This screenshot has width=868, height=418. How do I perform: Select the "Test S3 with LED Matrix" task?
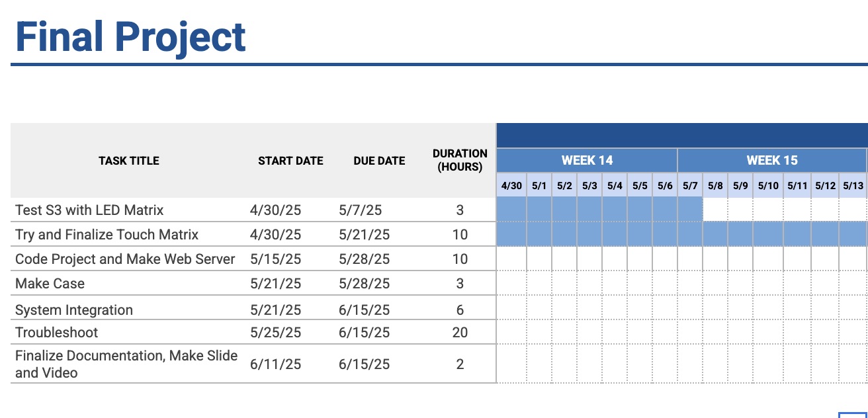(89, 210)
